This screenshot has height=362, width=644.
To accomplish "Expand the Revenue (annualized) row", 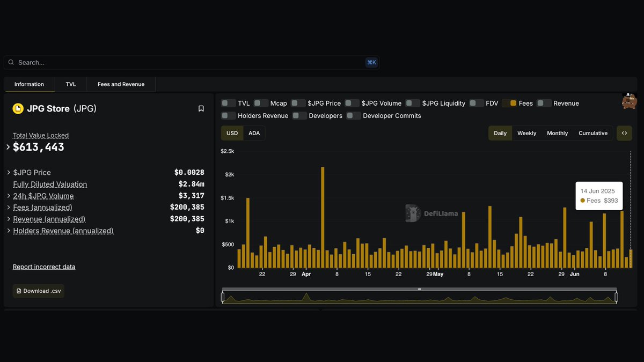I will pos(9,219).
